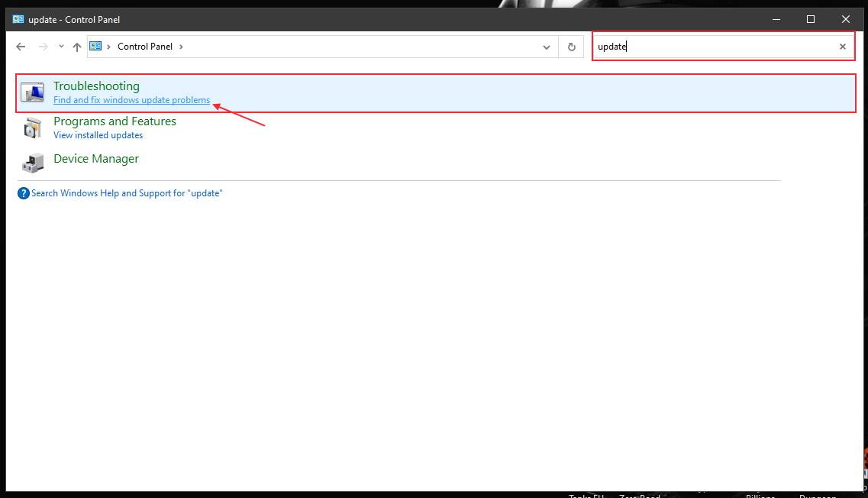
Task: Click the Programs and Features icon
Action: coord(32,128)
